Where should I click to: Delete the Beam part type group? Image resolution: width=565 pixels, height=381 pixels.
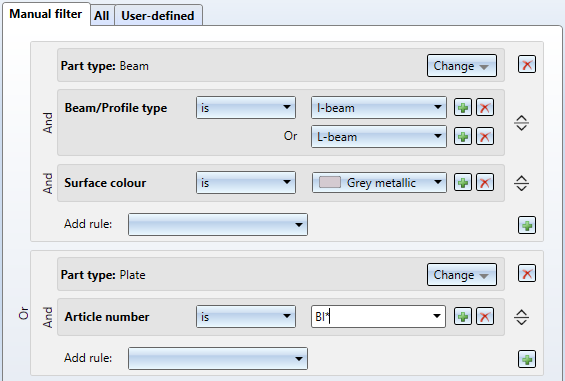(527, 65)
